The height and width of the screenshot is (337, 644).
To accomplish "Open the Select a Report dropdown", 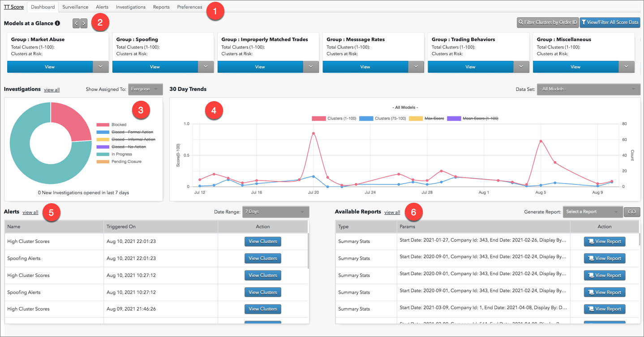I will (x=592, y=211).
